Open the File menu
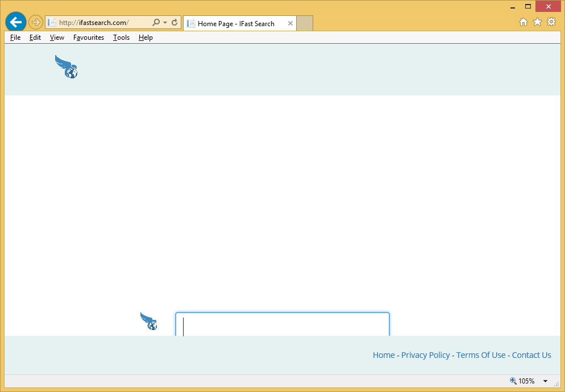The image size is (565, 392). click(15, 37)
